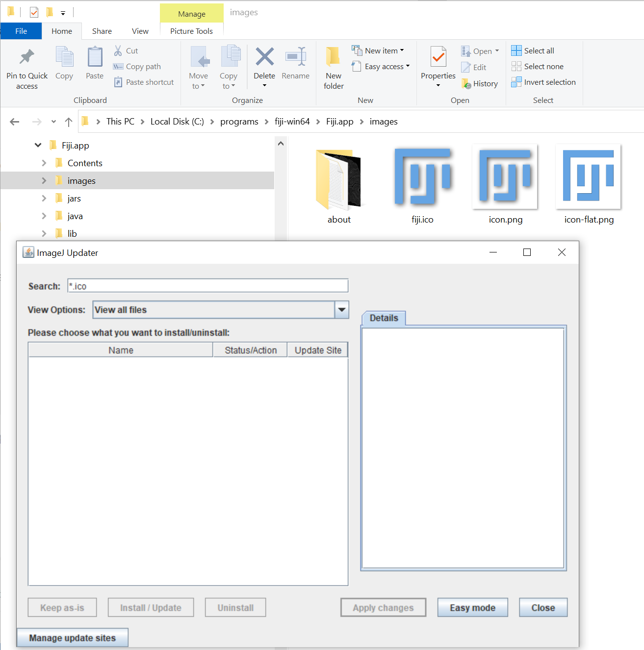
Task: Click the Apply changes button
Action: [x=383, y=607]
